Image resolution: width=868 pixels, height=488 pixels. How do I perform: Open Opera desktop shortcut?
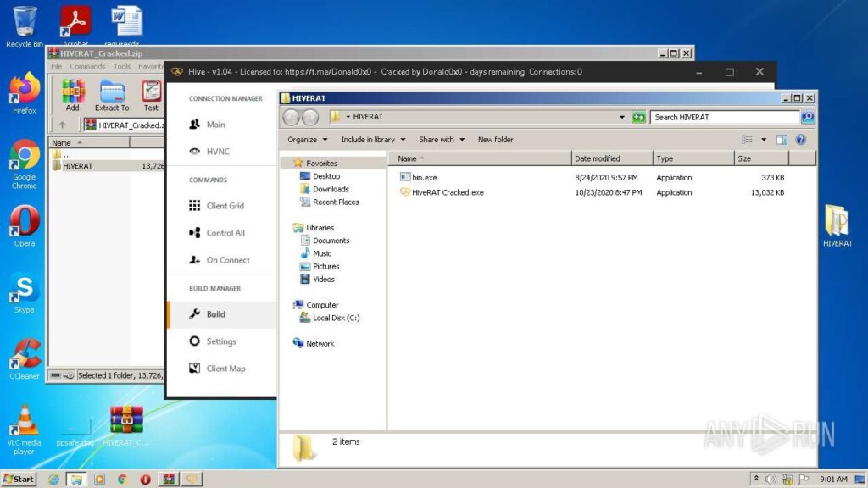point(24,225)
